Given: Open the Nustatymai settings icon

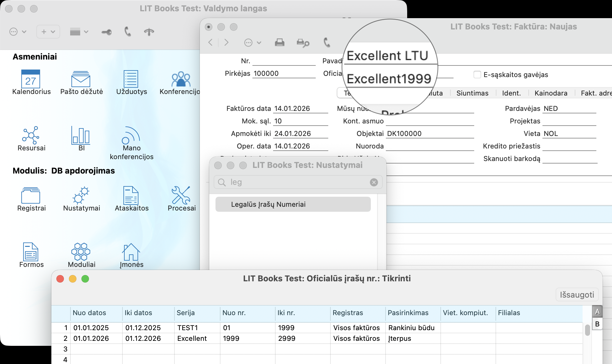Looking at the screenshot, I should click(x=81, y=195).
